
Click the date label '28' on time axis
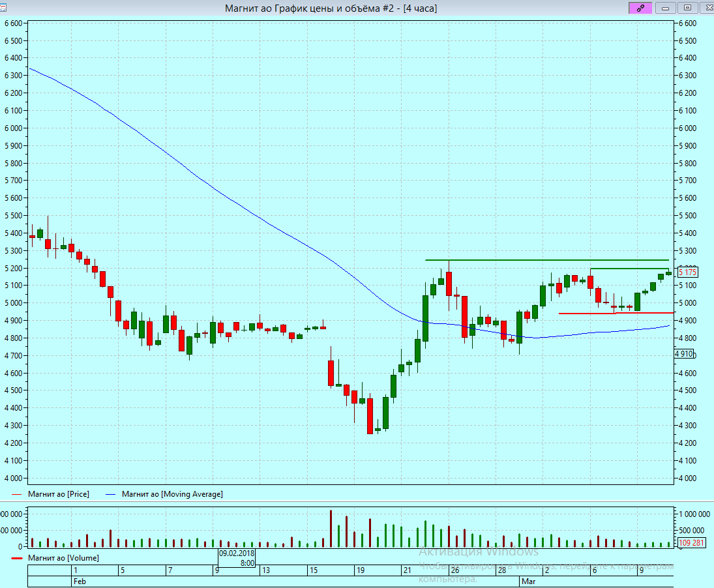(501, 570)
